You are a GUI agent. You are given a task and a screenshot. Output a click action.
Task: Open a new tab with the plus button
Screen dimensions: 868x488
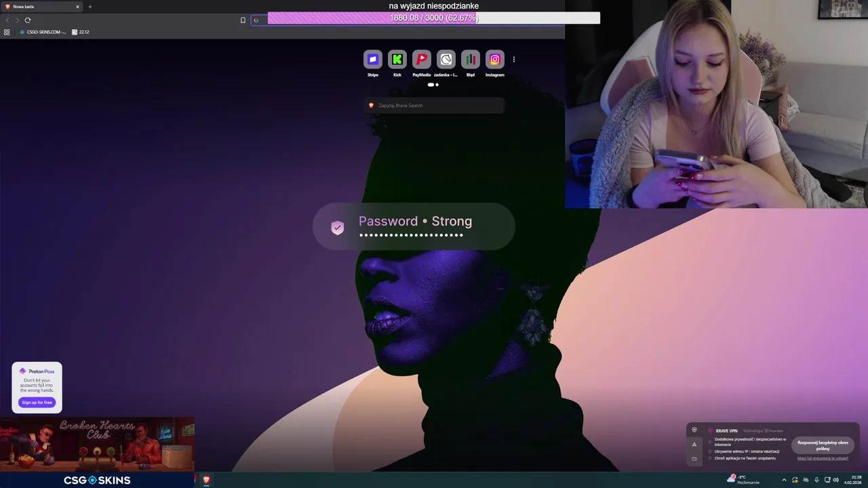(x=90, y=7)
